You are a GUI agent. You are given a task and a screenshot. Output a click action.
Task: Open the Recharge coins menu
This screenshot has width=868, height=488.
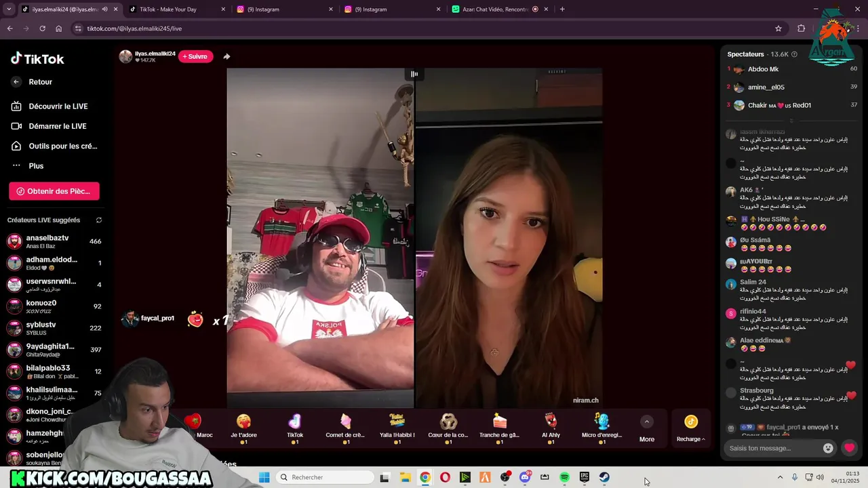tap(691, 428)
